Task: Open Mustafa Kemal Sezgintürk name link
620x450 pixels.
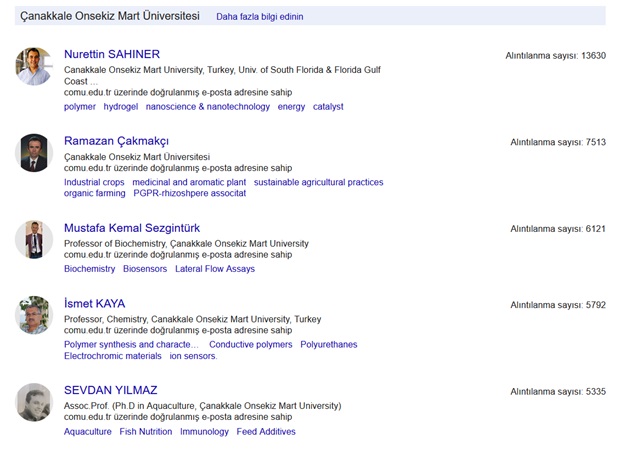Action: point(132,228)
